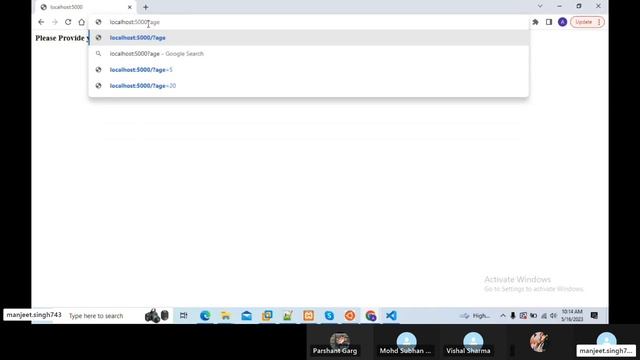
Task: Open the orange circular Ubuntu taskbar icon
Action: click(350, 316)
